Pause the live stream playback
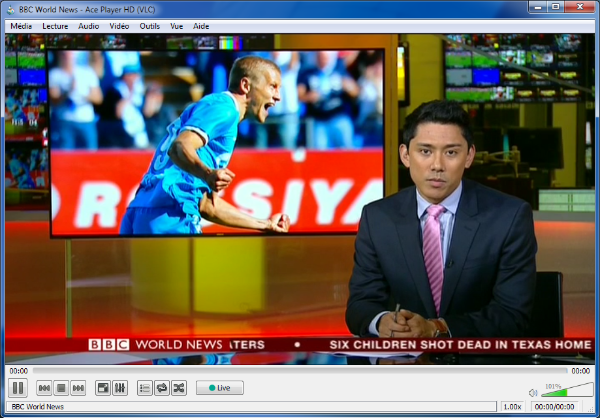 pos(18,388)
